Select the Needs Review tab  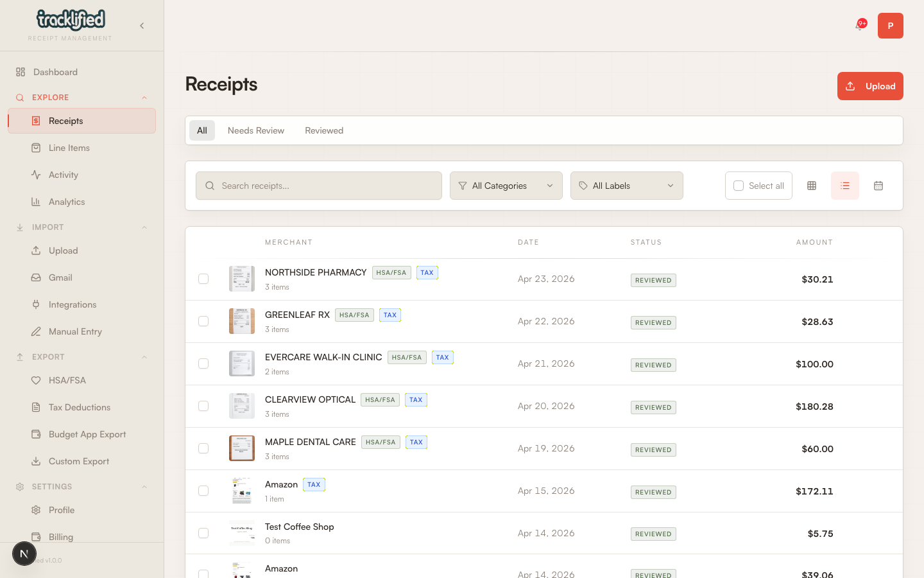pyautogui.click(x=256, y=130)
